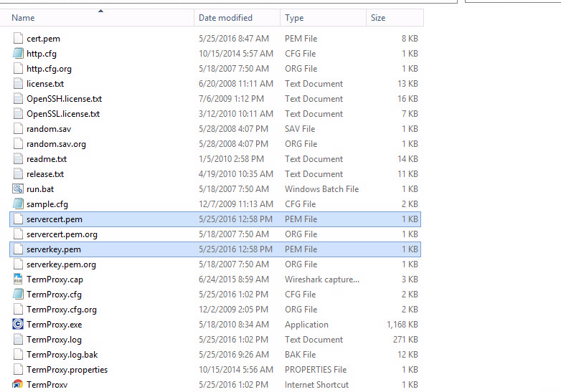
Task: Click the license.txt text document icon
Action: (18, 84)
